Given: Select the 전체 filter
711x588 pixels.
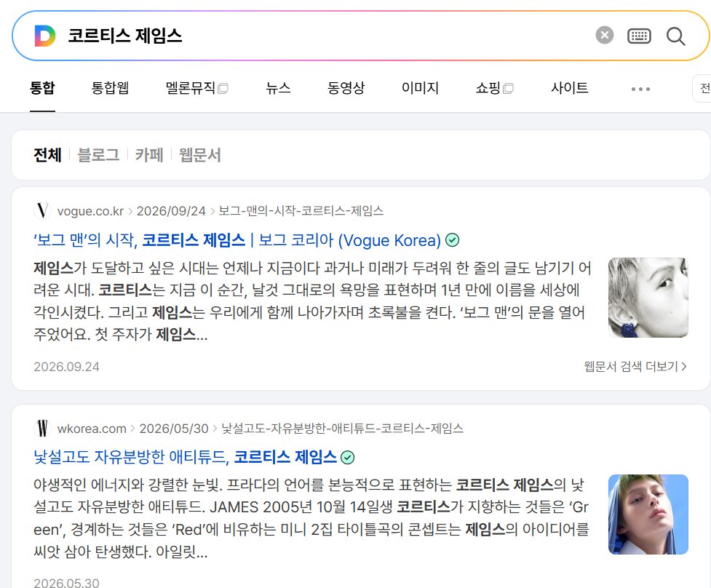Looking at the screenshot, I should click(47, 155).
